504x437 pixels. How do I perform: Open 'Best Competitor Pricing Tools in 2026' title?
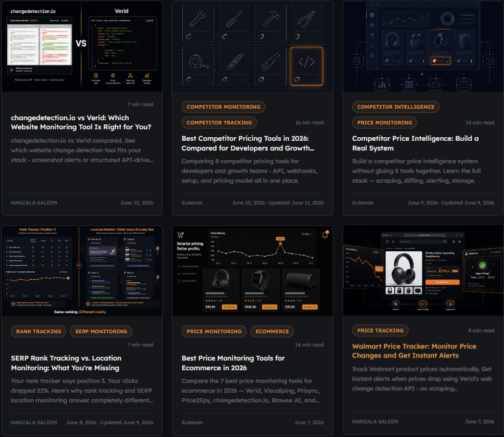pos(248,143)
